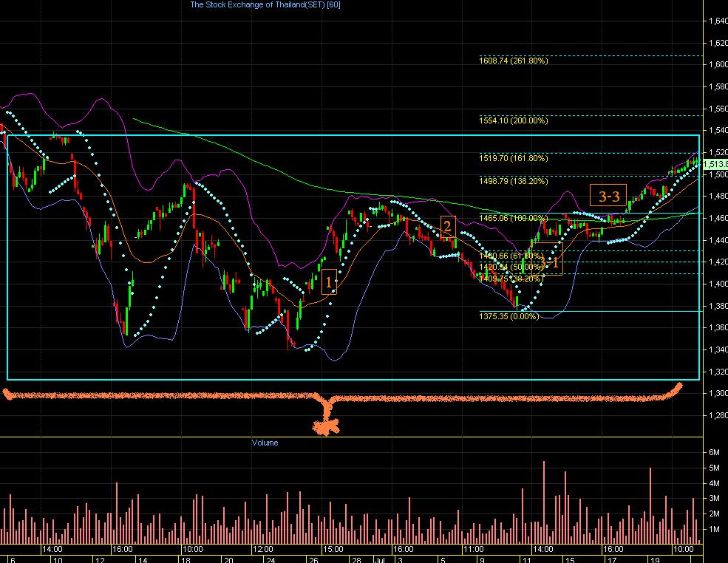This screenshot has height=563, width=728.
Task: Click date 5 on the date axis
Action: (x=443, y=560)
